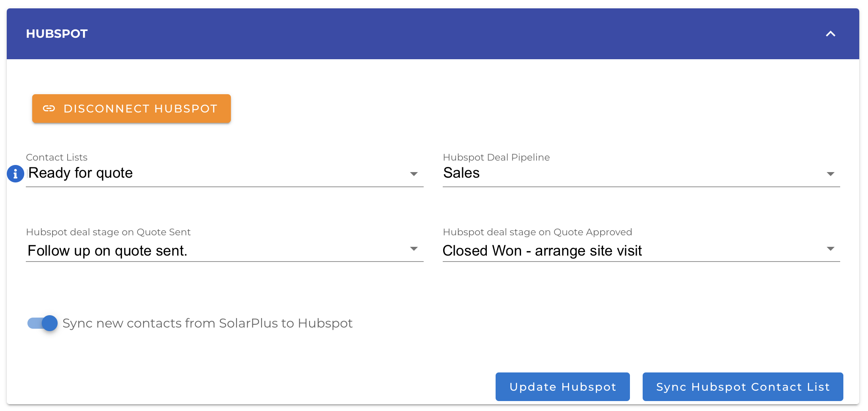Click 'Follow up on quote sent.' value
Viewport: 868px width, 411px height.
coord(107,251)
